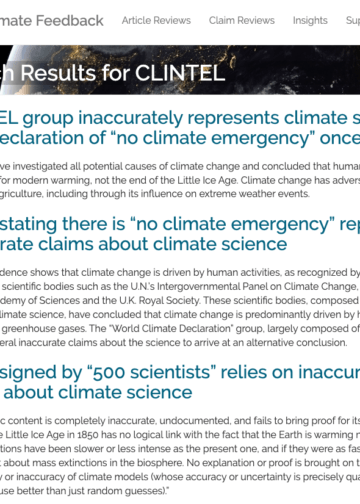
Task: Go to Article Reviews in navigation
Action: click(x=156, y=20)
